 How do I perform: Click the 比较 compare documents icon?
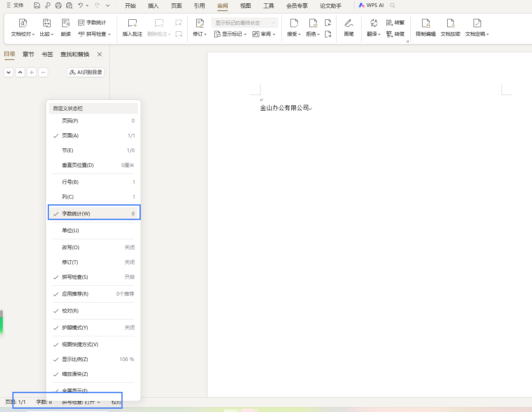pos(47,23)
